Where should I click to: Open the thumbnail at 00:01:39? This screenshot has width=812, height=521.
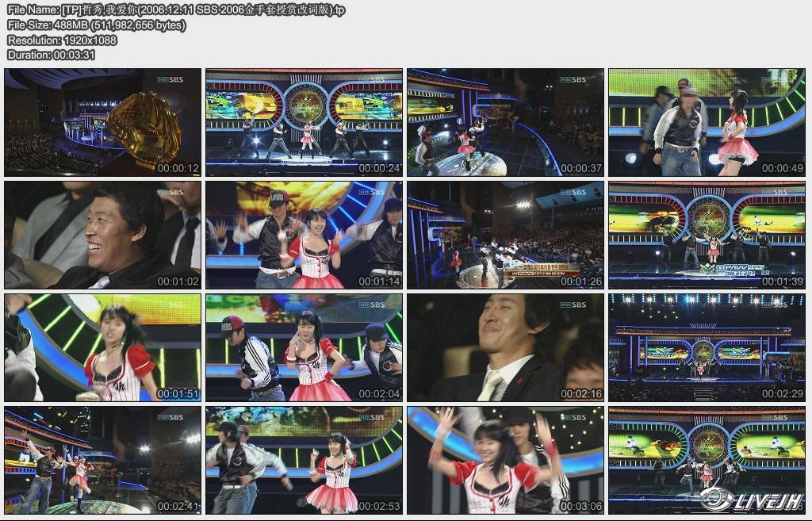(x=707, y=235)
